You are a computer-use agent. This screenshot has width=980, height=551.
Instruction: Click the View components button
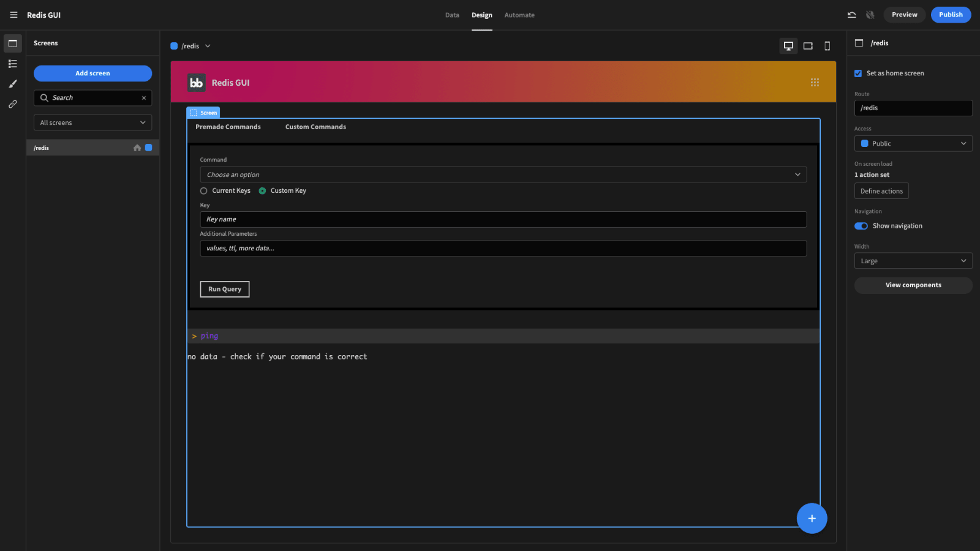(913, 285)
